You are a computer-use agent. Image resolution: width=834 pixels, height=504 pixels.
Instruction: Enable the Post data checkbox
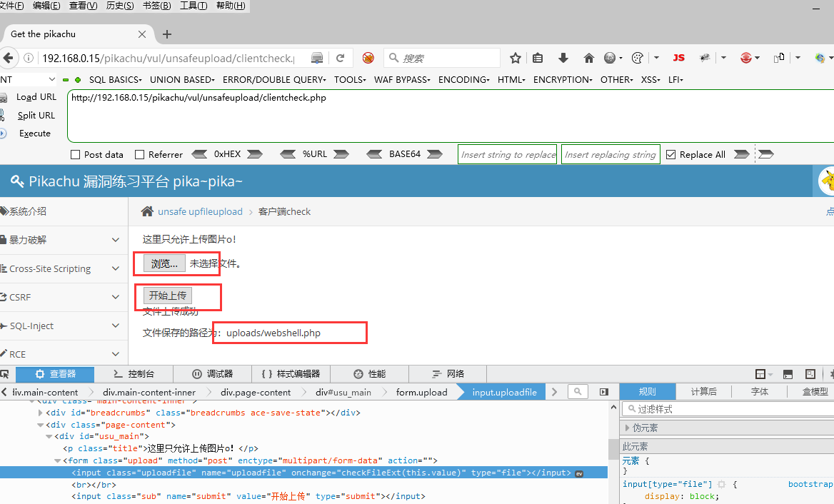click(x=76, y=155)
